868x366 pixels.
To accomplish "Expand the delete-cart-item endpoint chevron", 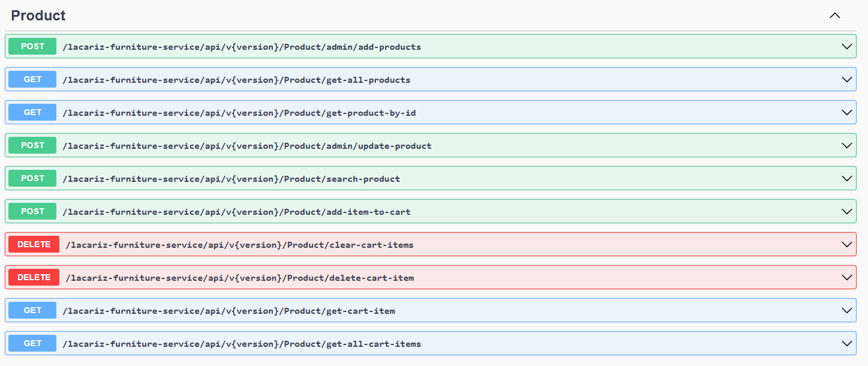I will [847, 277].
